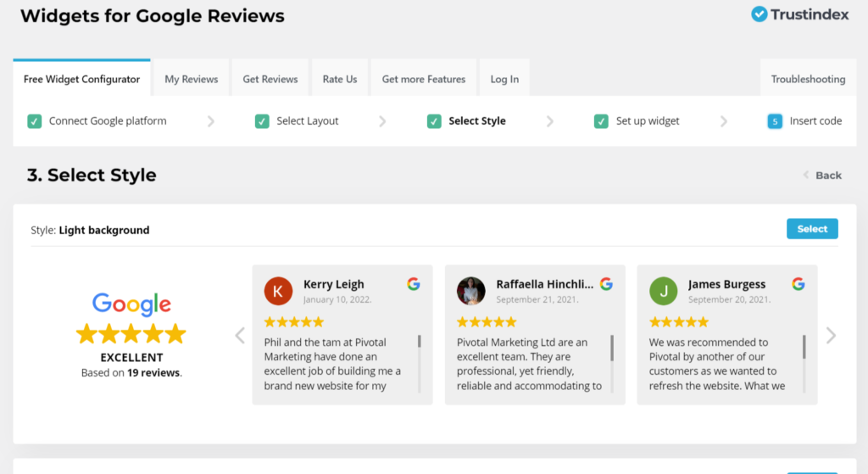Go Back to previous step
Viewport: 868px width, 474px height.
click(x=822, y=175)
